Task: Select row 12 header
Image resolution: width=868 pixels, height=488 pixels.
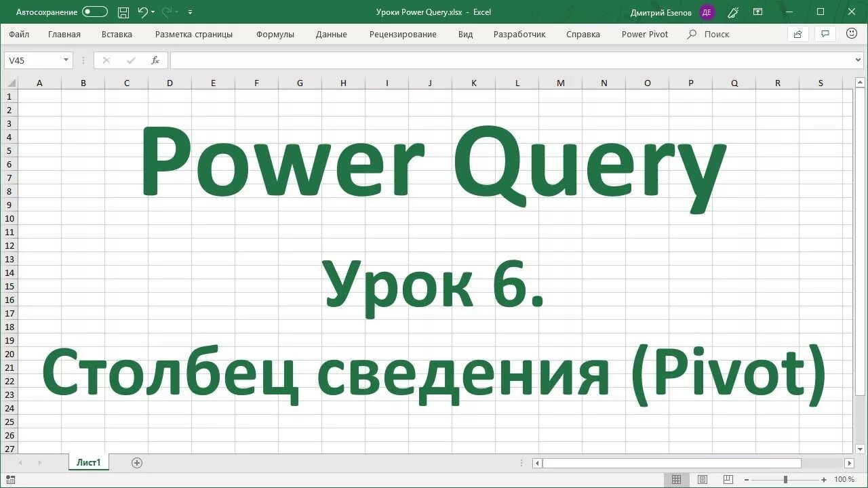Action: (9, 245)
